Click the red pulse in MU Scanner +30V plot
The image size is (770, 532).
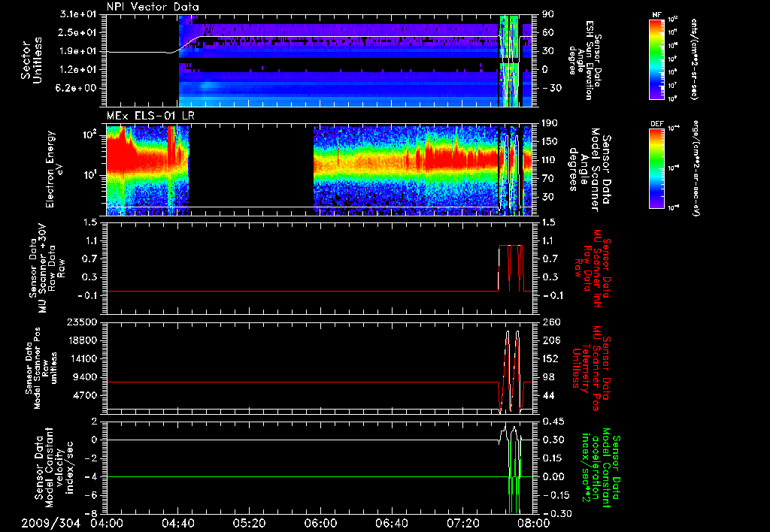511,268
